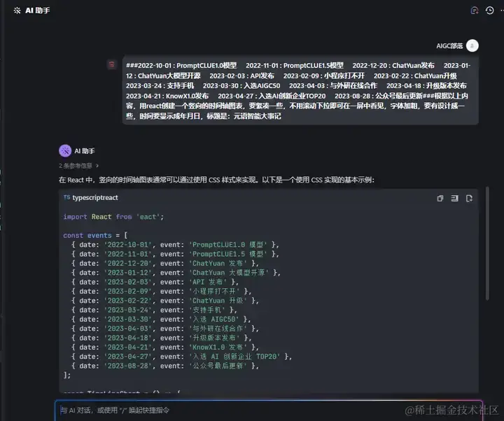Image resolution: width=504 pixels, height=421 pixels.
Task: Open the more options ellipsis menu
Action: 501,10
